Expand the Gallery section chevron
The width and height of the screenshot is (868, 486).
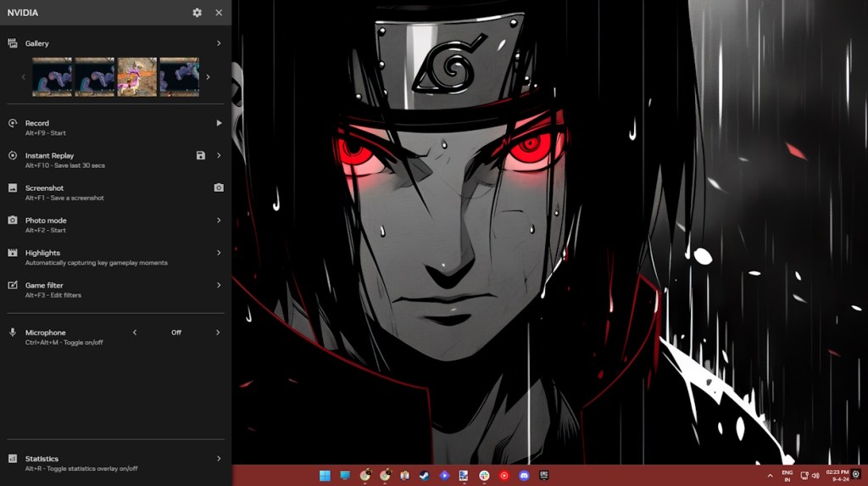[x=219, y=43]
